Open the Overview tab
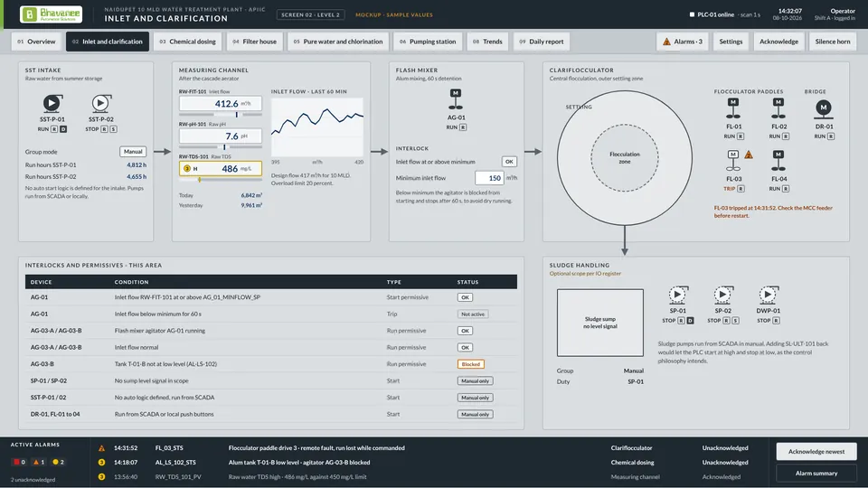The width and height of the screenshot is (868, 488). 36,42
